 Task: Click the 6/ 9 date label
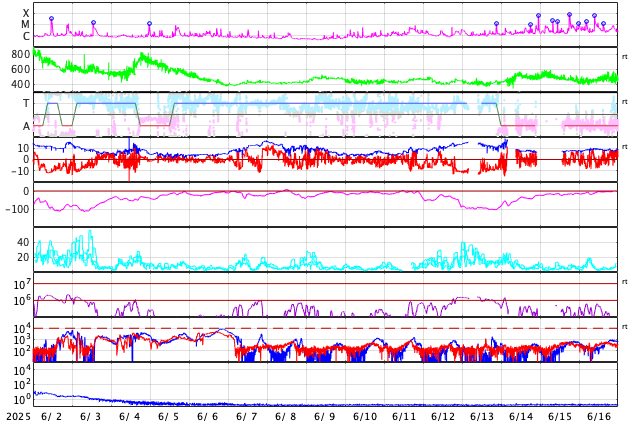325,416
